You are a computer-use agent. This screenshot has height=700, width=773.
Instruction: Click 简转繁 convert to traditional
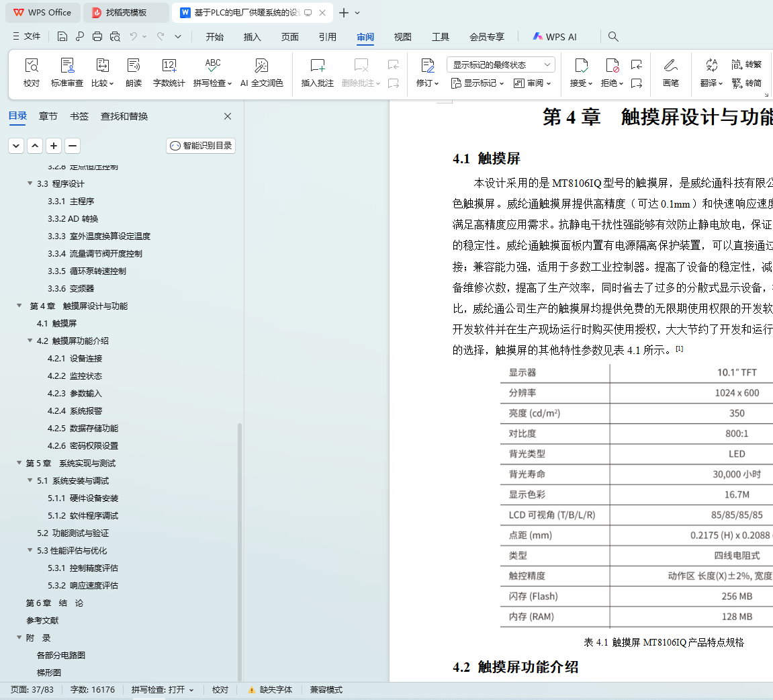[746, 64]
